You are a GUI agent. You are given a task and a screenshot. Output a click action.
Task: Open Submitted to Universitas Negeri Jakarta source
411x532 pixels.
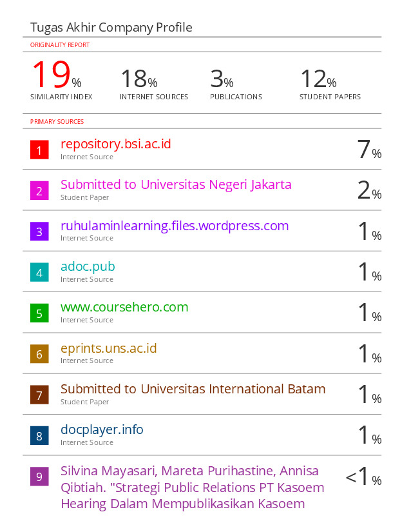tap(176, 184)
